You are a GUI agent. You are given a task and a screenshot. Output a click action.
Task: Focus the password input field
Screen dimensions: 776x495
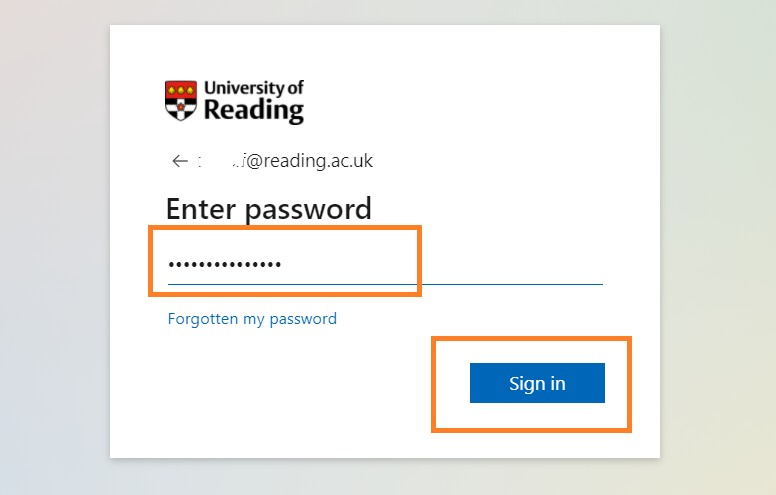pos(385,265)
